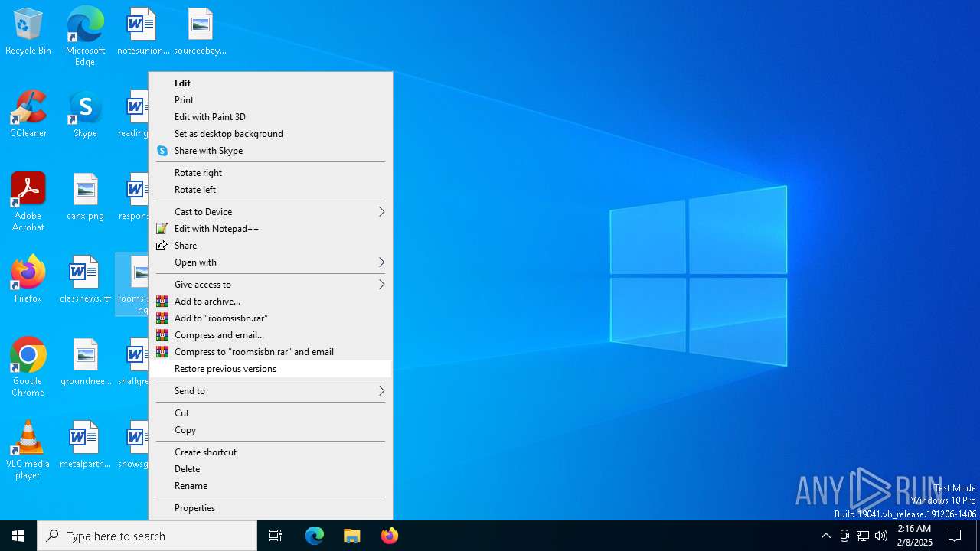Viewport: 980px width, 551px height.
Task: Select the groundnee image file icon
Action: tap(85, 363)
